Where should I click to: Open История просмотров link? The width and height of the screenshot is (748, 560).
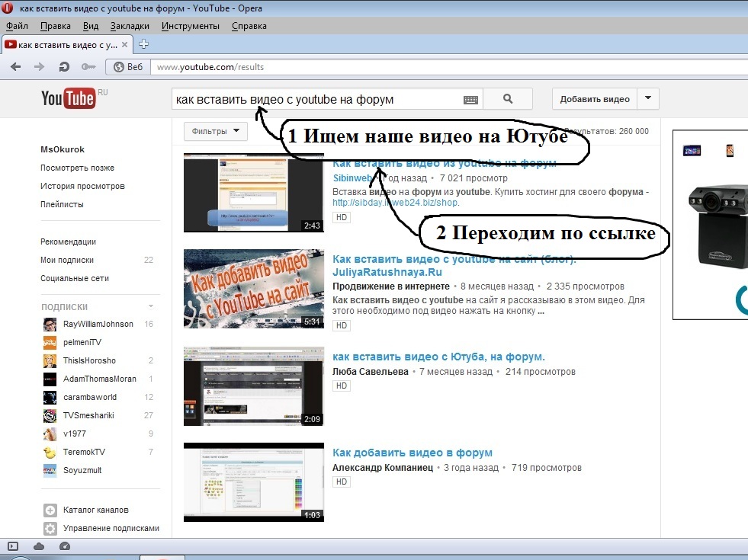point(82,186)
